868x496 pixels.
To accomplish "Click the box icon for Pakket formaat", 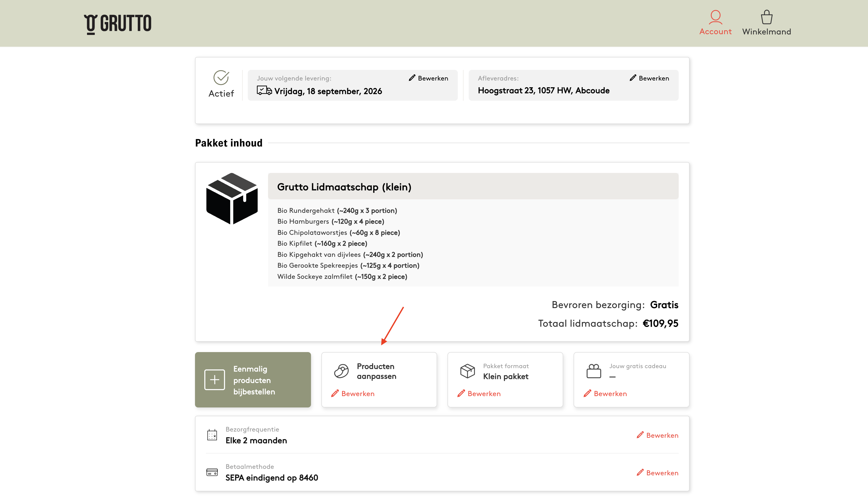I will pyautogui.click(x=467, y=371).
